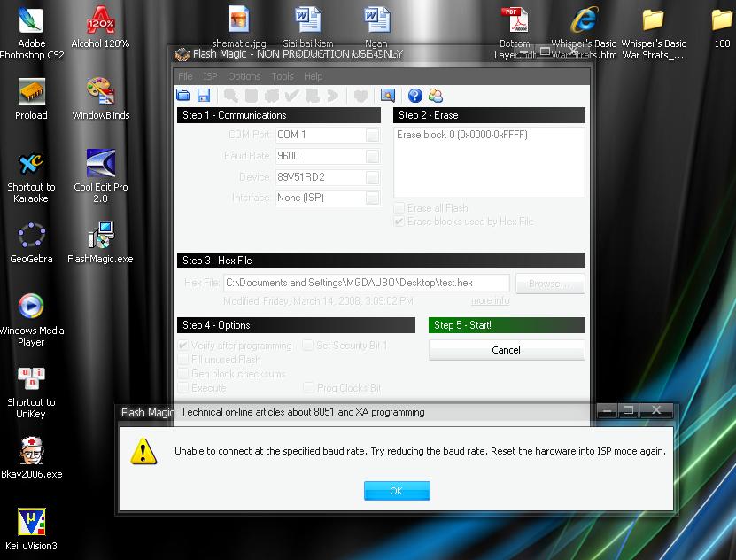Click the Flash Magic main window title bar
This screenshot has height=560, width=736.
click(381, 53)
